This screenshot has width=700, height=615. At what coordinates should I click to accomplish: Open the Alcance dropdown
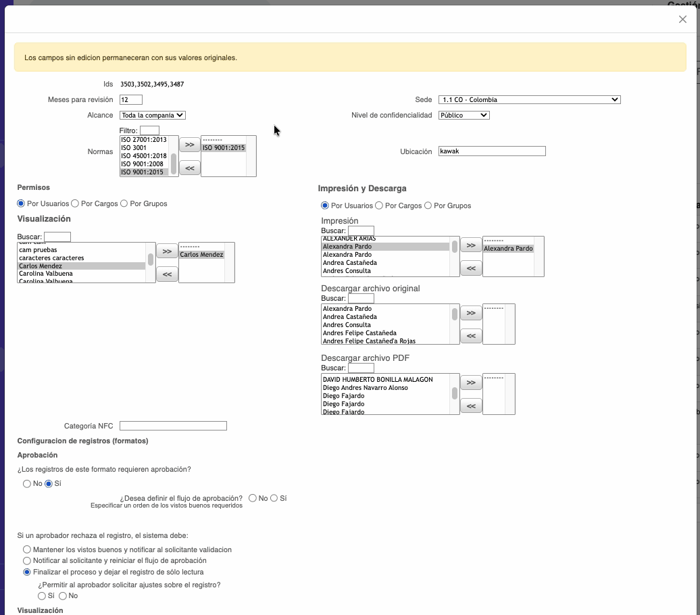[x=152, y=116]
